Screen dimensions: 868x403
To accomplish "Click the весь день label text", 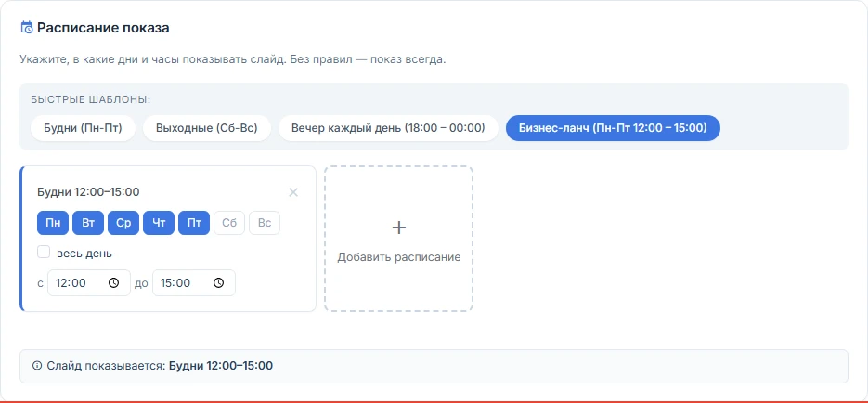I will tap(84, 253).
